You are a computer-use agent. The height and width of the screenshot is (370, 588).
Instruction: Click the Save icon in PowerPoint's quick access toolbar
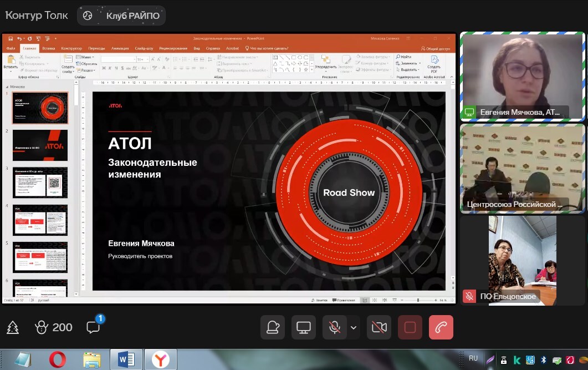pyautogui.click(x=11, y=39)
